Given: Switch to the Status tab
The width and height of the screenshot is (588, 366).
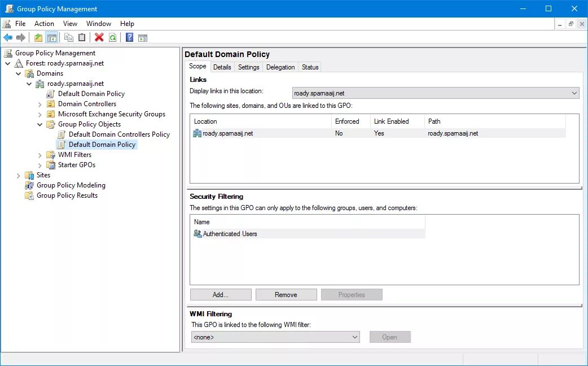Looking at the screenshot, I should pyautogui.click(x=310, y=67).
